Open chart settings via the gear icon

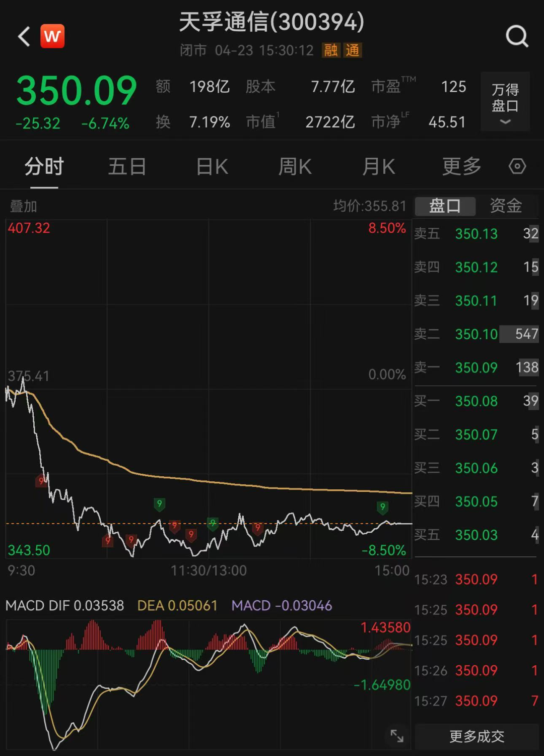pos(517,166)
